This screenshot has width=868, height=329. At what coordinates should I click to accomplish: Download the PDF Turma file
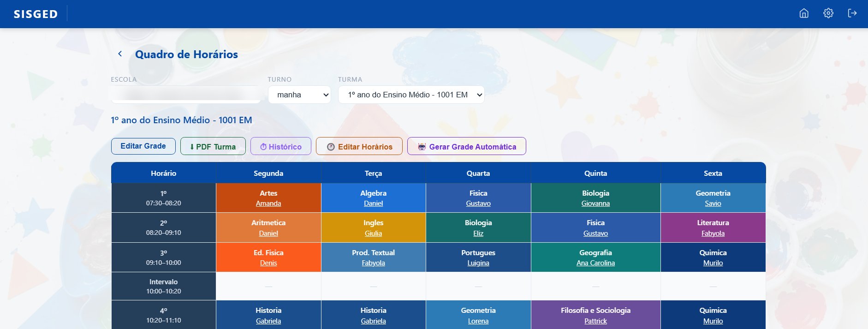(x=213, y=146)
